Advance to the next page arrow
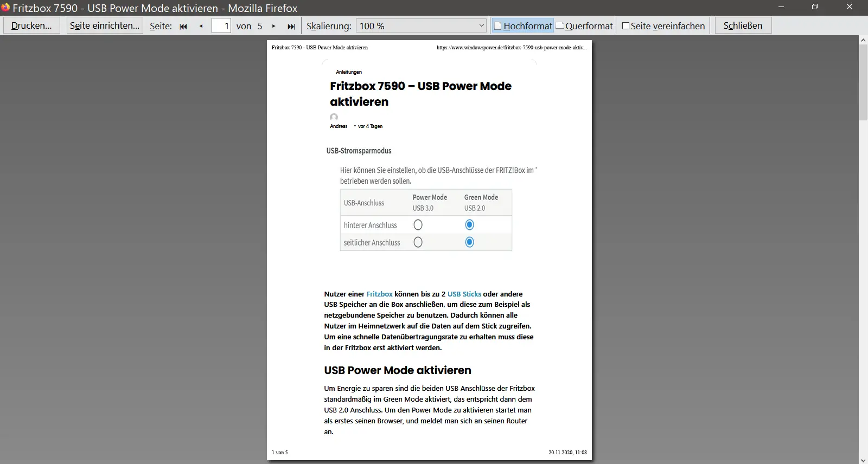Screen dimensions: 868x464 pos(273,26)
